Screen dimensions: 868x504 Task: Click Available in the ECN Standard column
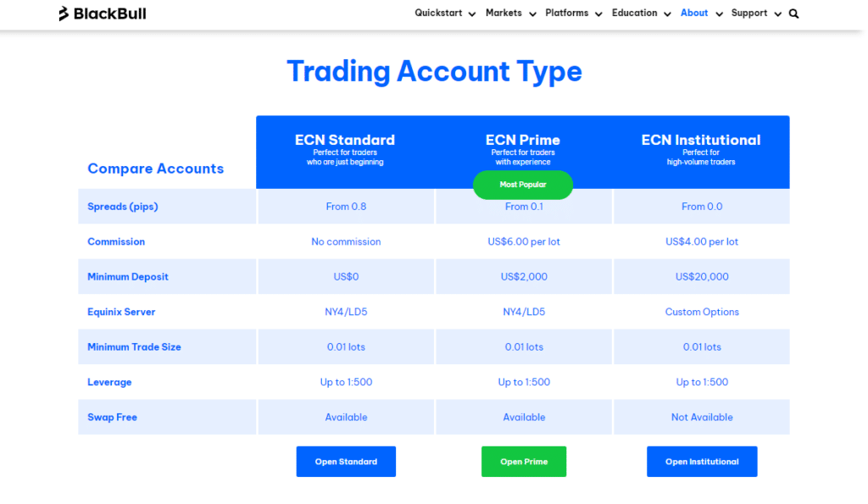point(346,417)
